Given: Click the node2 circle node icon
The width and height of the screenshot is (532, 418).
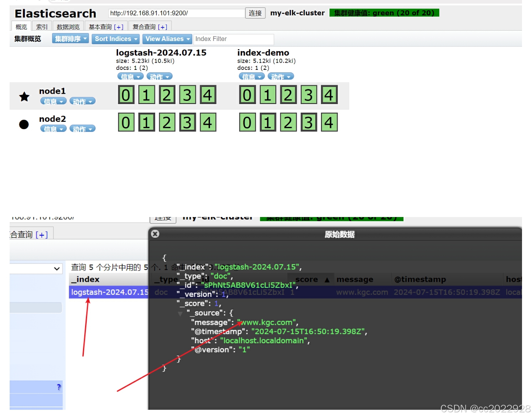Looking at the screenshot, I should [x=24, y=124].
